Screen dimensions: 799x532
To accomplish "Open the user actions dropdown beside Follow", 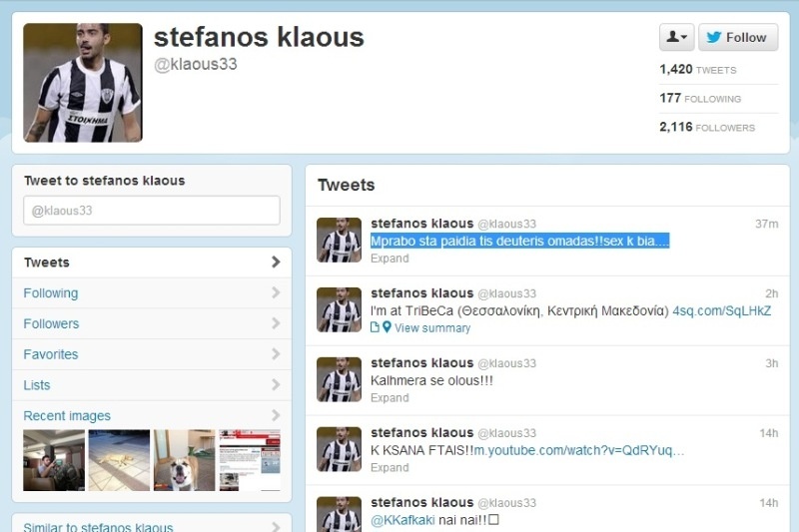I will pos(677,37).
